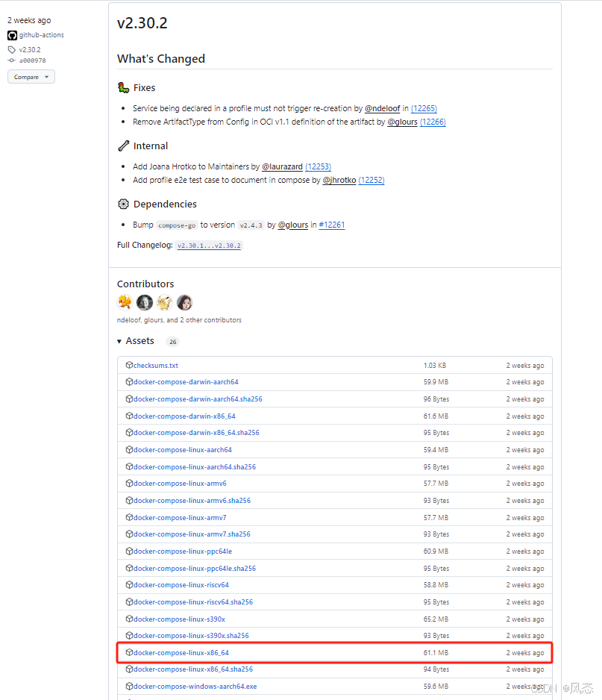The image size is (602, 700).
Task: Click the 1.03 KB size value
Action: click(435, 365)
